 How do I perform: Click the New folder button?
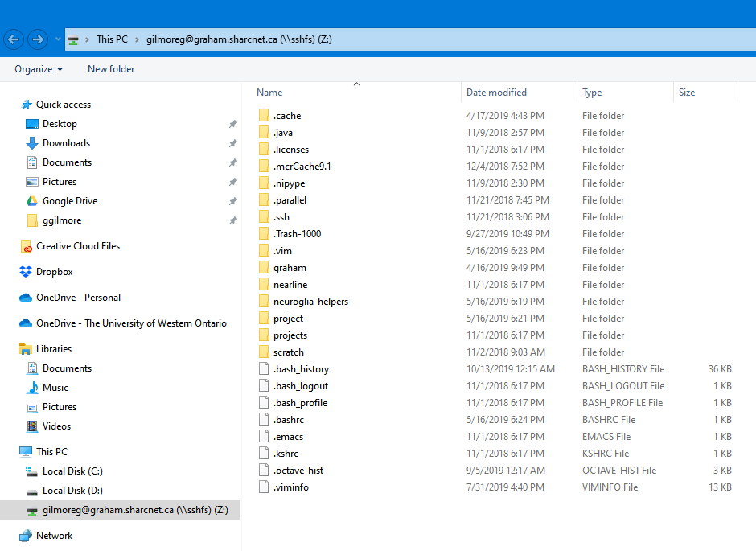tap(111, 69)
